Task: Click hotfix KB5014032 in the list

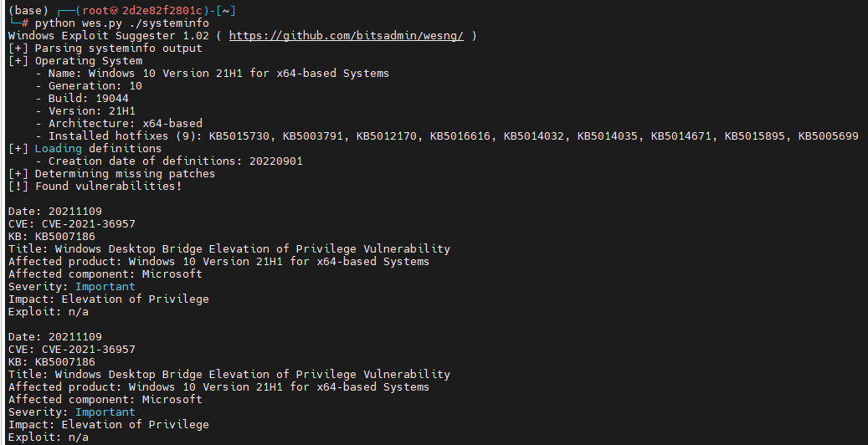Action: [x=534, y=136]
